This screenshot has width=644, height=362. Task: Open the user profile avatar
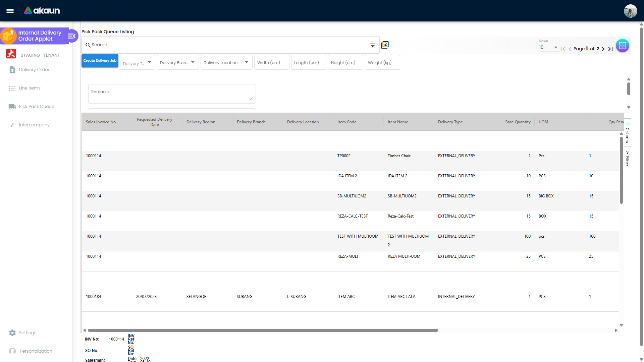point(630,11)
